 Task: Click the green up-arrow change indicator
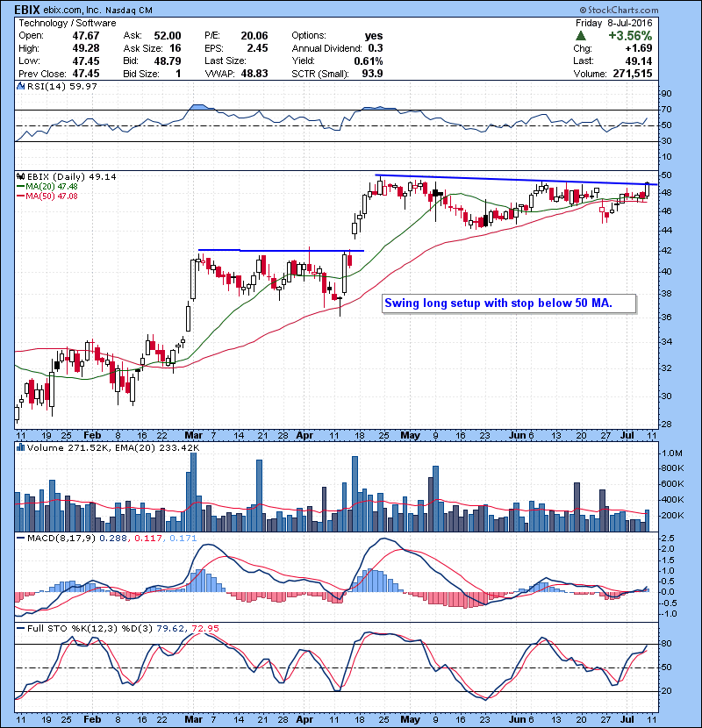click(x=580, y=36)
